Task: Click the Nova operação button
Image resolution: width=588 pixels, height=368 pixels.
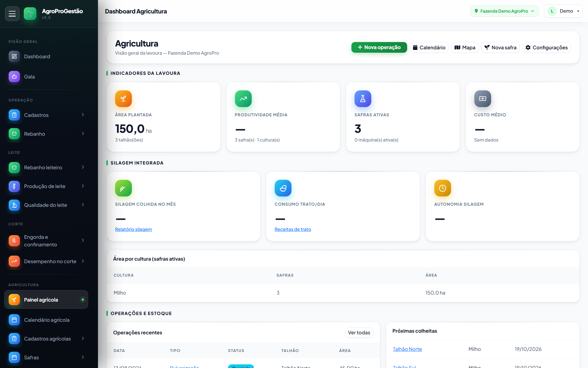Action: tap(379, 47)
